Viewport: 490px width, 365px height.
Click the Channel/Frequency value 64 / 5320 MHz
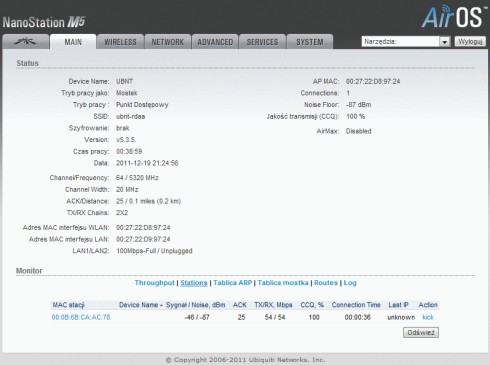tap(137, 178)
